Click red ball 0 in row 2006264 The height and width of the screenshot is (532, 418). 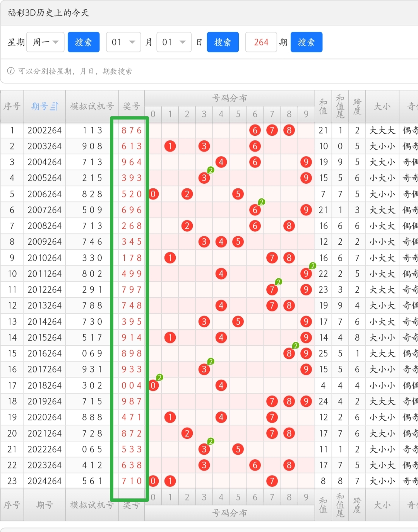click(153, 194)
